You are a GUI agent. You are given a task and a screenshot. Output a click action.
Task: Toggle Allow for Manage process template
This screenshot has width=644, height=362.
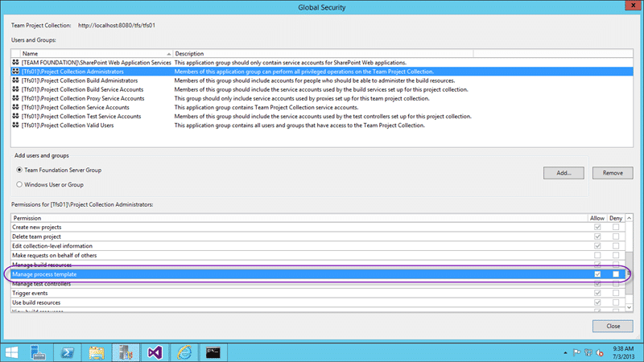click(x=597, y=274)
